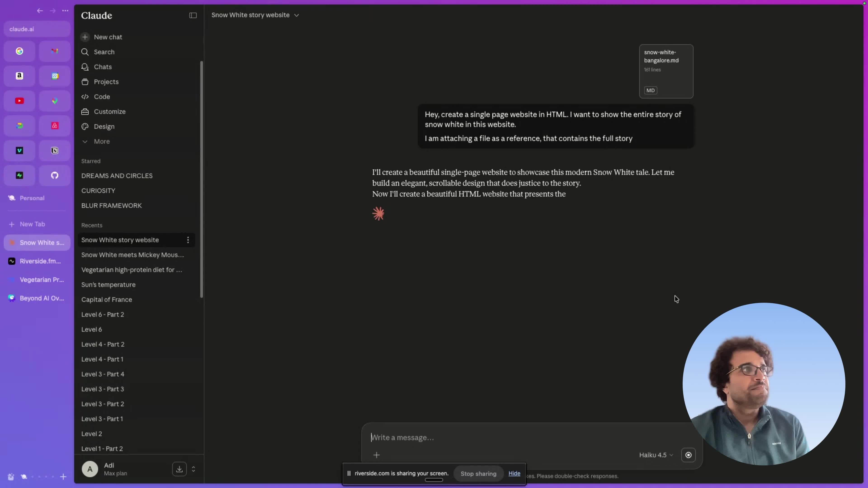Click the plus attachment icon in composer
Image resolution: width=868 pixels, height=488 pixels.
[x=376, y=455]
